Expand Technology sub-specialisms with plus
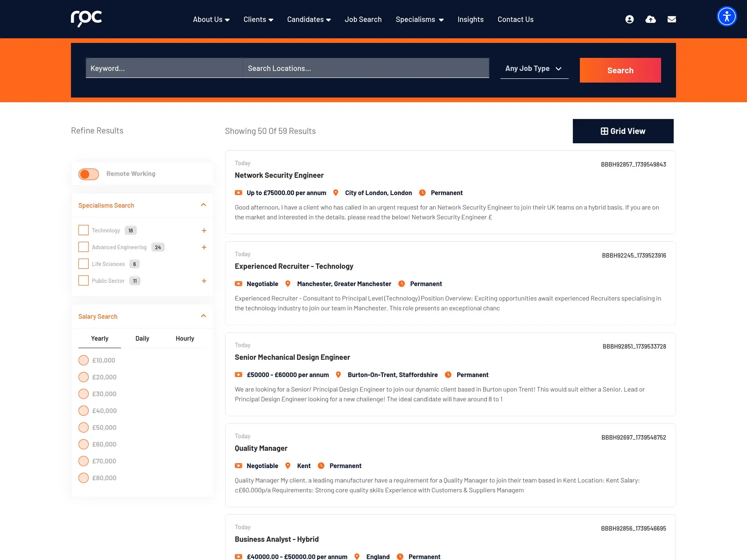This screenshot has width=747, height=560. click(x=204, y=231)
